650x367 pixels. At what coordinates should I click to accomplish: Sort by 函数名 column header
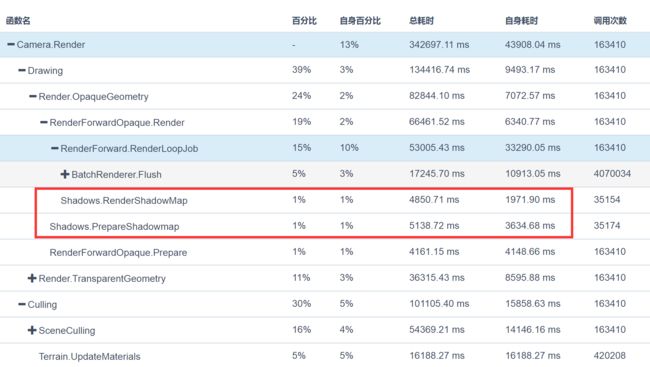[18, 20]
